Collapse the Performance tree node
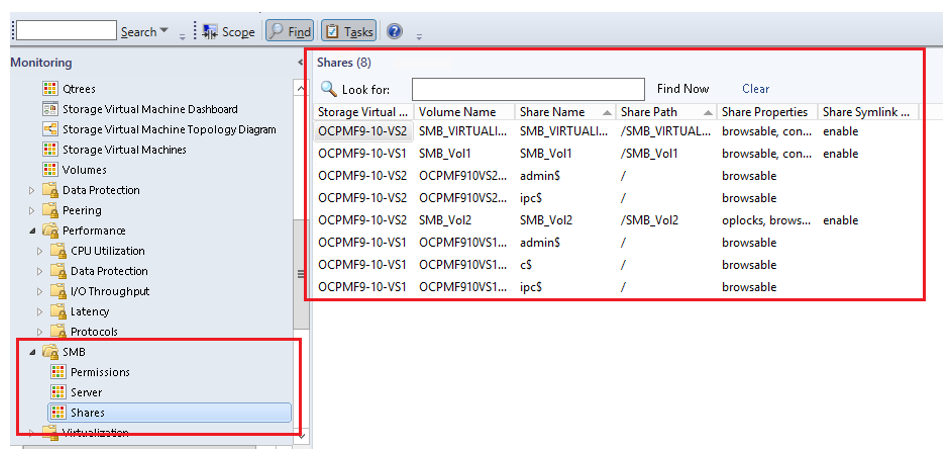This screenshot has width=951, height=458. (x=32, y=231)
